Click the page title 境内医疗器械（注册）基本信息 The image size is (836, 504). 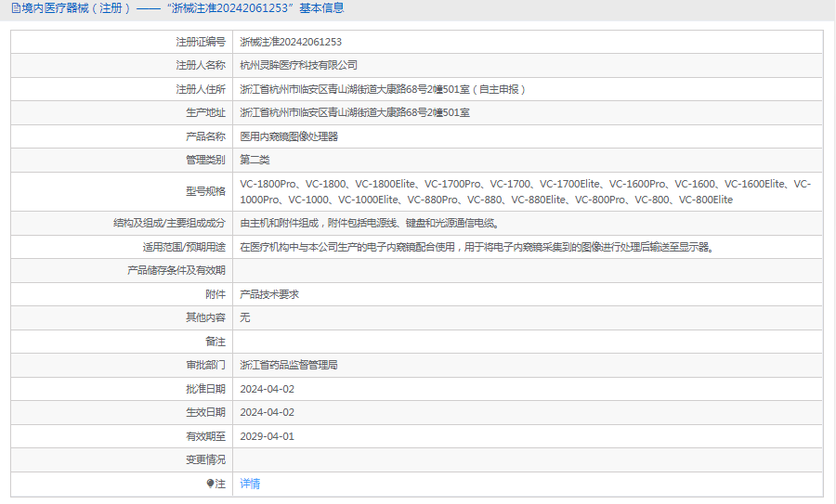pos(182,8)
